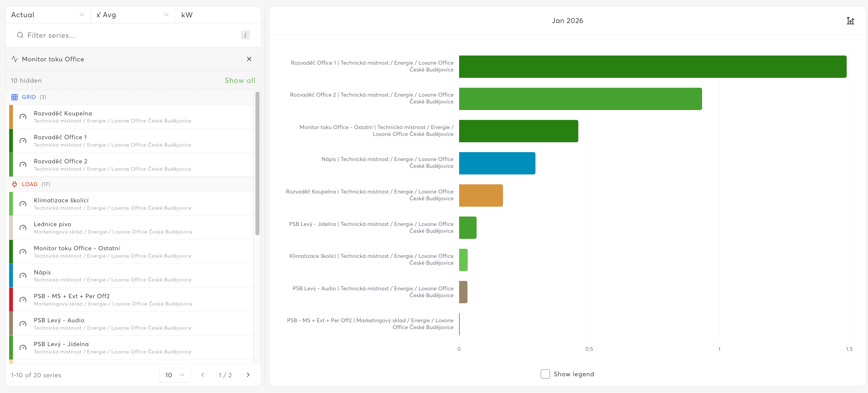868x393 pixels.
Task: Click the Nápis blue chart bar
Action: pos(497,163)
